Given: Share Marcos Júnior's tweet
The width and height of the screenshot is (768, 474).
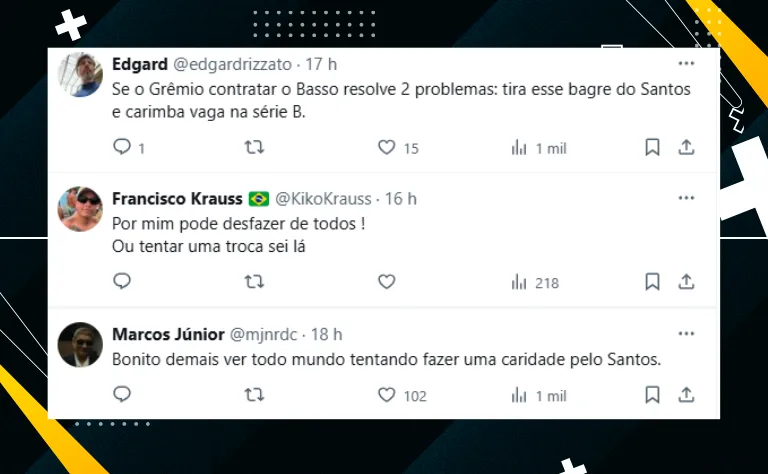Looking at the screenshot, I should click(686, 395).
